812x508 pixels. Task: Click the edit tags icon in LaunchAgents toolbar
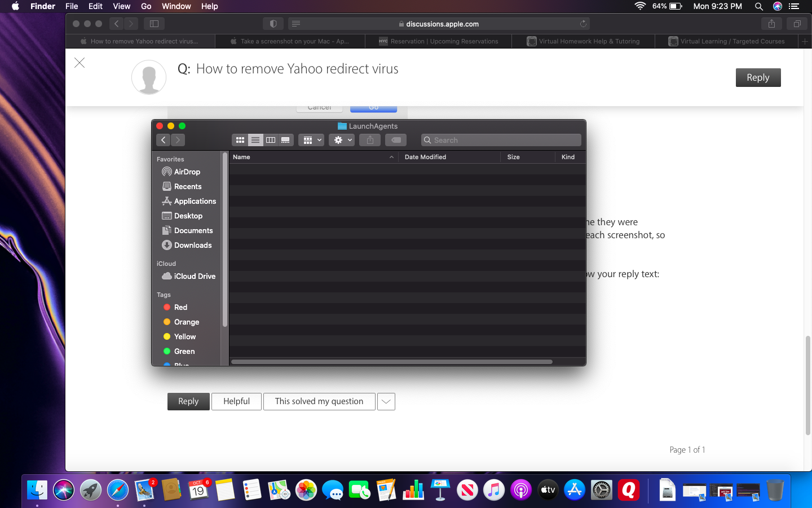(396, 140)
